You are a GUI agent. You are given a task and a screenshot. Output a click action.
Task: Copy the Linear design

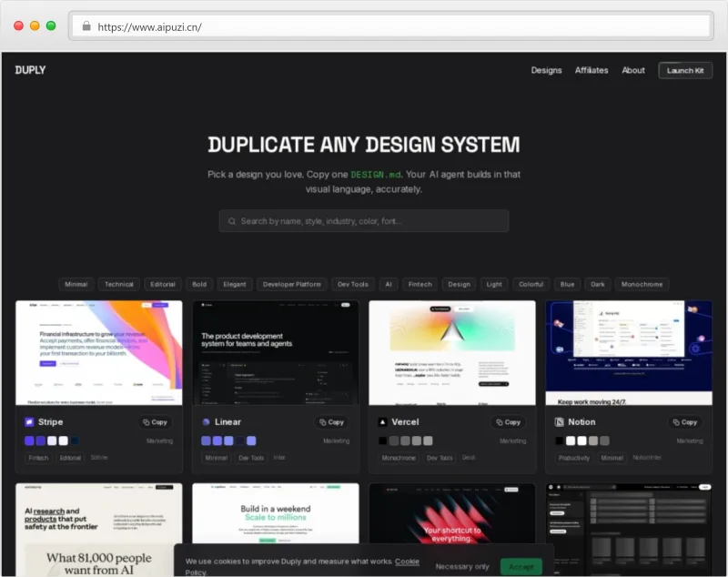331,422
